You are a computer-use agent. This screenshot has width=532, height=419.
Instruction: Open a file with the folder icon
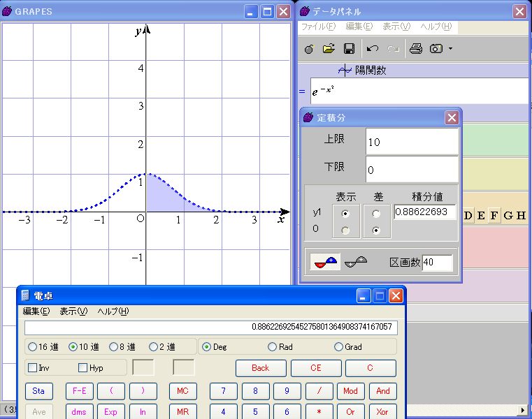point(329,49)
